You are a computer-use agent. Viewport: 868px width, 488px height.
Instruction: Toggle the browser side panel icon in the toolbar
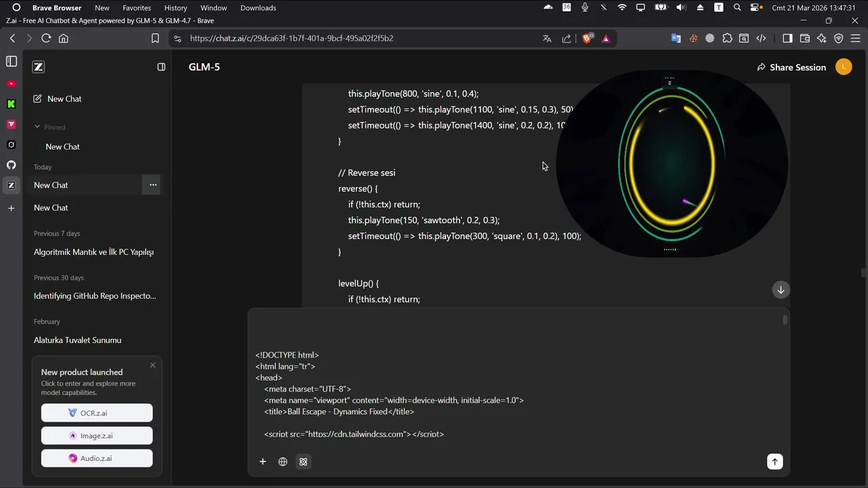(787, 39)
